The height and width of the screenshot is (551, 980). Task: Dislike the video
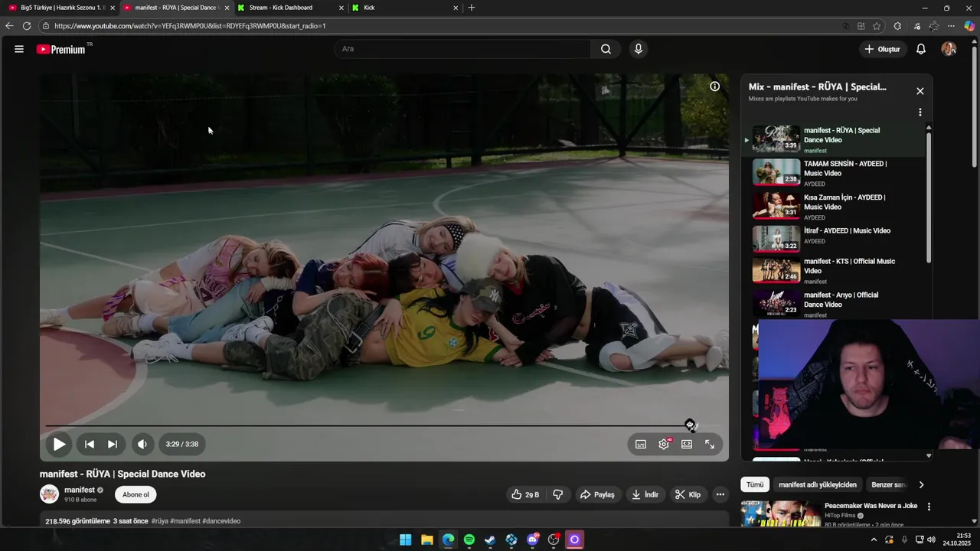pyautogui.click(x=558, y=494)
